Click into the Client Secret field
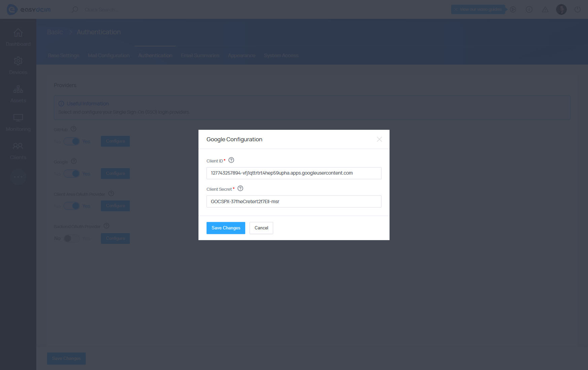This screenshot has height=370, width=588. 294,201
